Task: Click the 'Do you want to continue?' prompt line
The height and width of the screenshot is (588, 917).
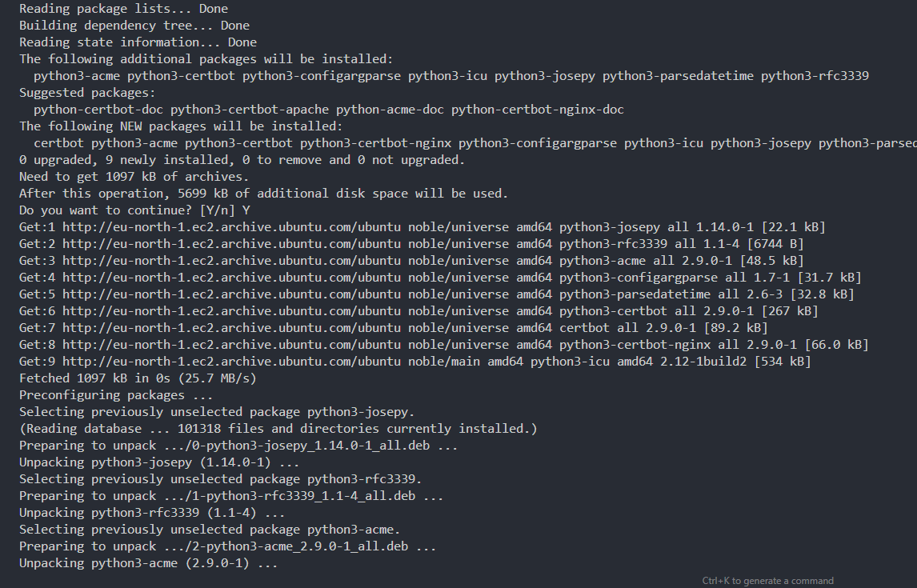Action: 134,210
